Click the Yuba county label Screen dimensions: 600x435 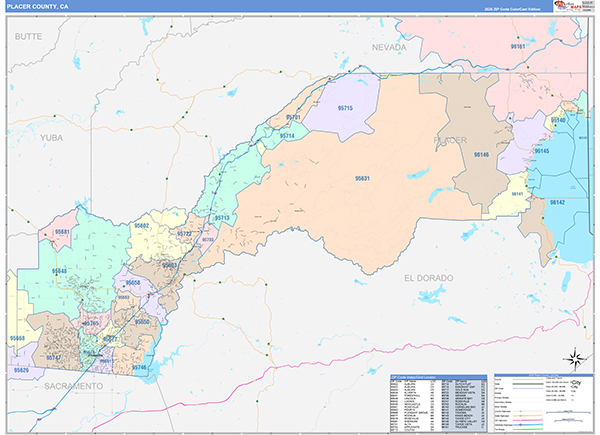[x=51, y=138]
